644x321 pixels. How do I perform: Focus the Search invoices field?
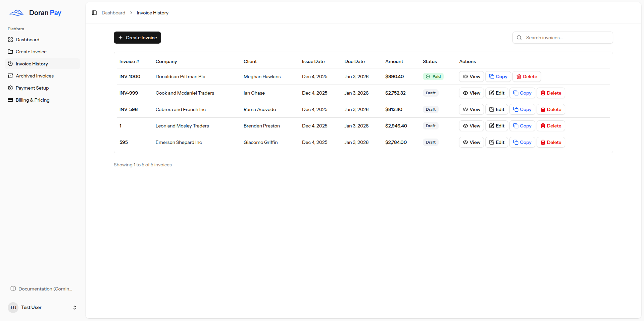tap(567, 38)
